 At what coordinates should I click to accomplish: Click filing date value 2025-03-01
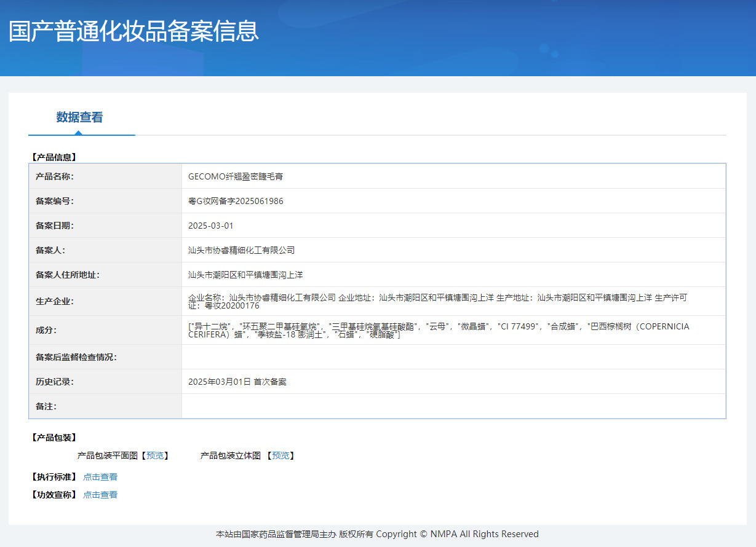click(x=211, y=226)
